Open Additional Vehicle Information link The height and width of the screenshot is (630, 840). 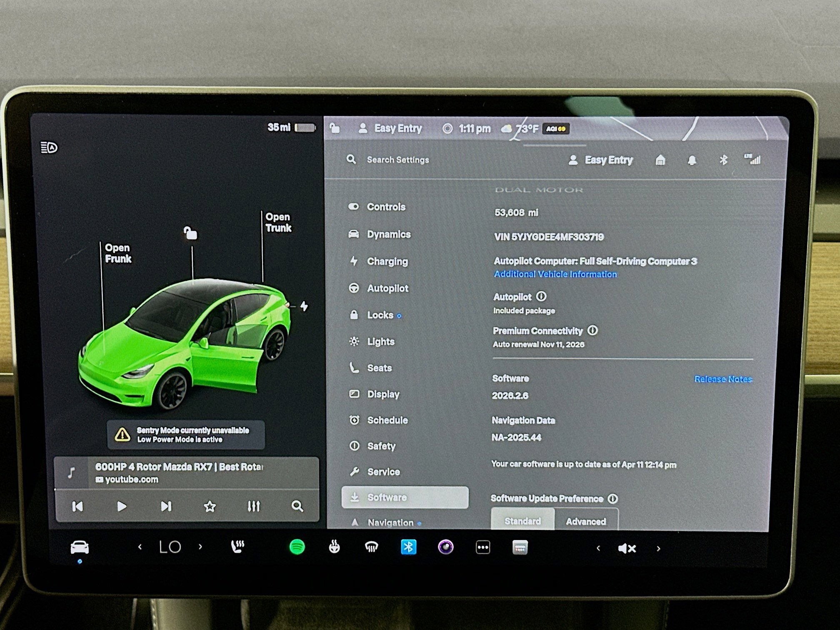(555, 274)
